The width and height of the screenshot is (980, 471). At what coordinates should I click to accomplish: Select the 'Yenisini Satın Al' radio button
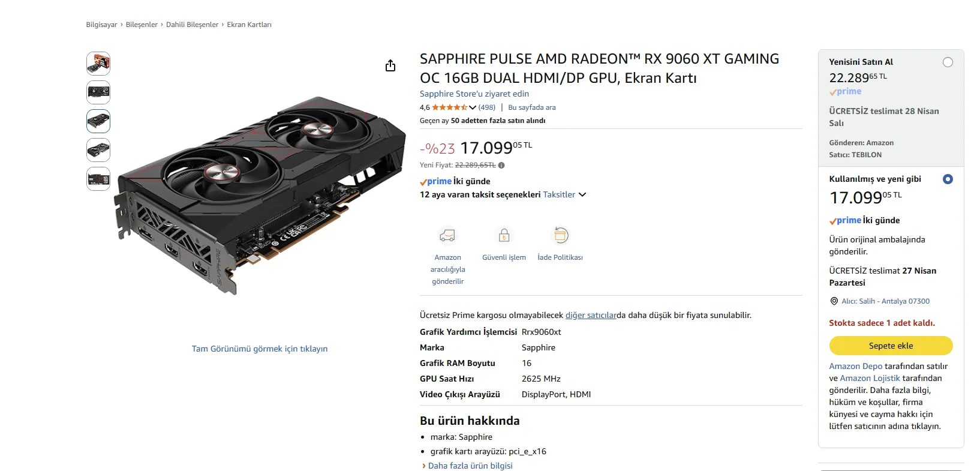pyautogui.click(x=948, y=62)
